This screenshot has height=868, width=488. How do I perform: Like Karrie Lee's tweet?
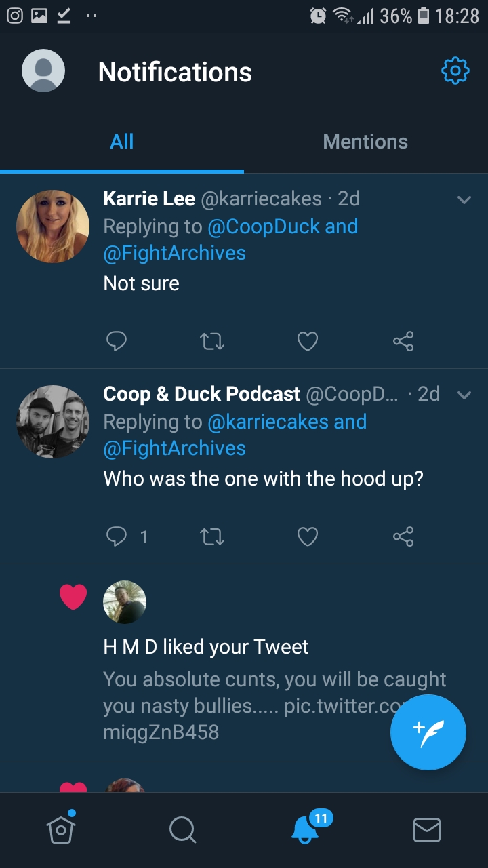click(308, 341)
